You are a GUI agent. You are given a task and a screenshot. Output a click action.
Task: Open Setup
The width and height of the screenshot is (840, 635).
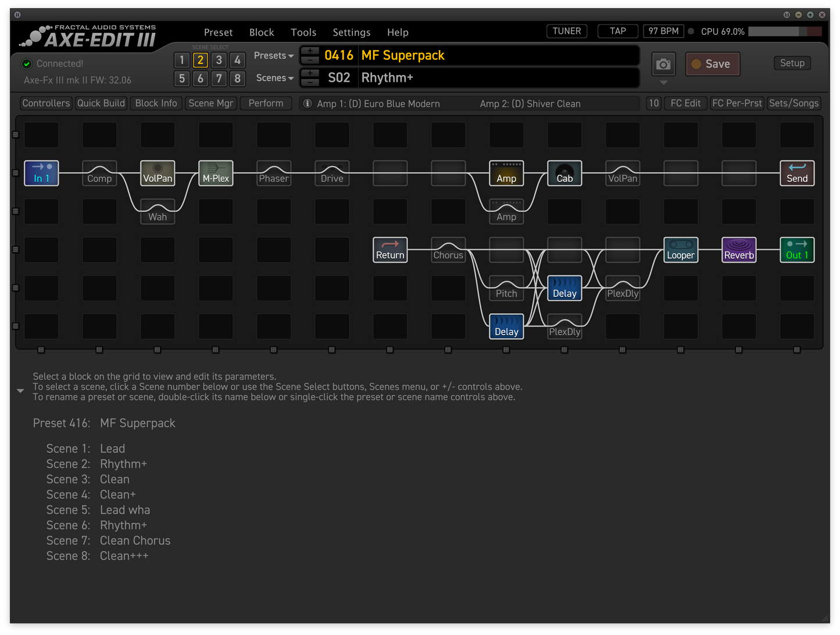click(x=792, y=63)
